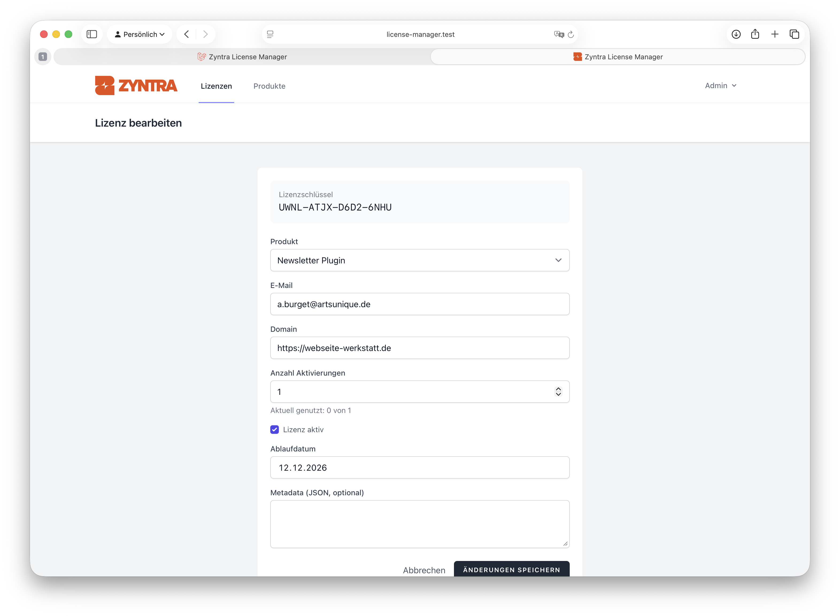840x616 pixels.
Task: Show tab overview icon
Action: pos(794,34)
